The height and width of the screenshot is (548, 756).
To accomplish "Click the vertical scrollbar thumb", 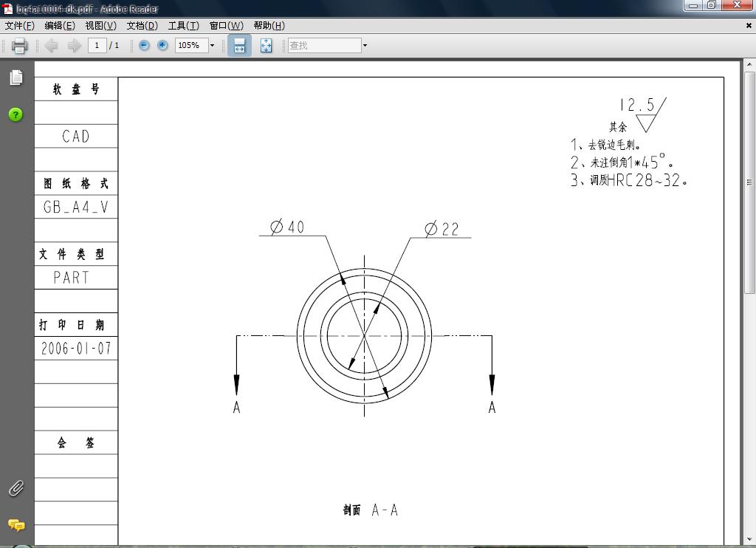I will pos(749,182).
